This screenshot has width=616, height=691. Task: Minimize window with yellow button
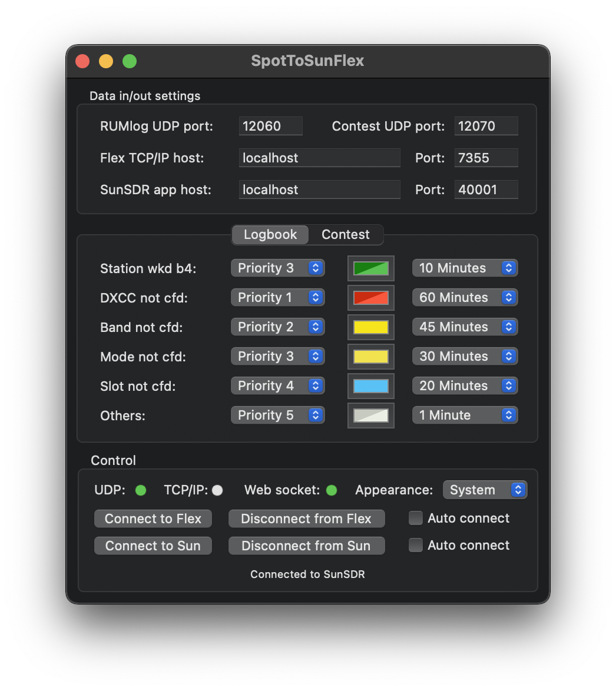pos(106,61)
